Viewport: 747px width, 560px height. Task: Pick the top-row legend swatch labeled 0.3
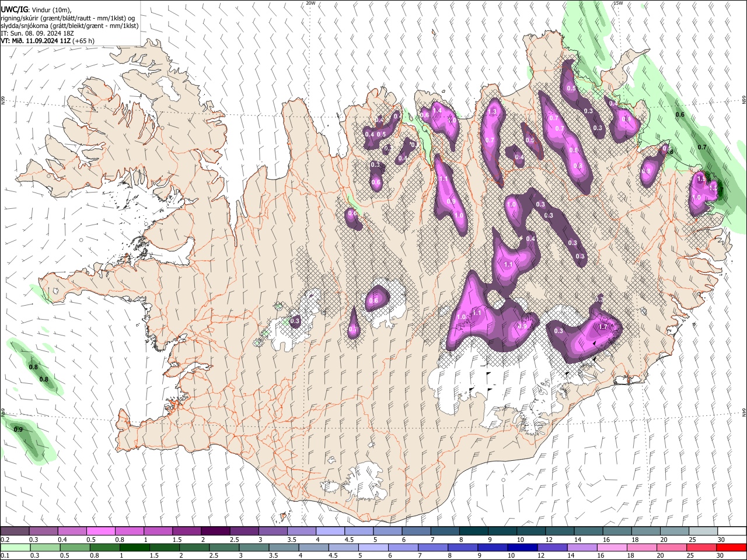[44, 531]
